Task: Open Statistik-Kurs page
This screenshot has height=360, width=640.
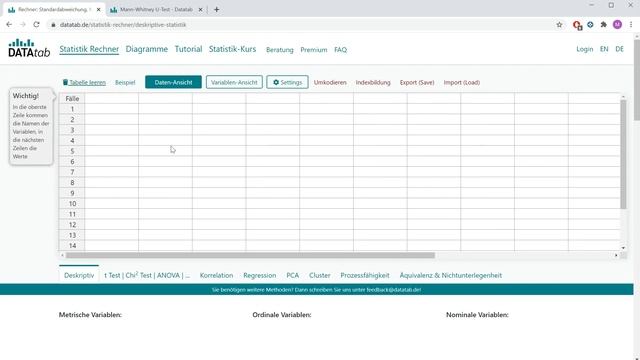Action: click(x=232, y=49)
